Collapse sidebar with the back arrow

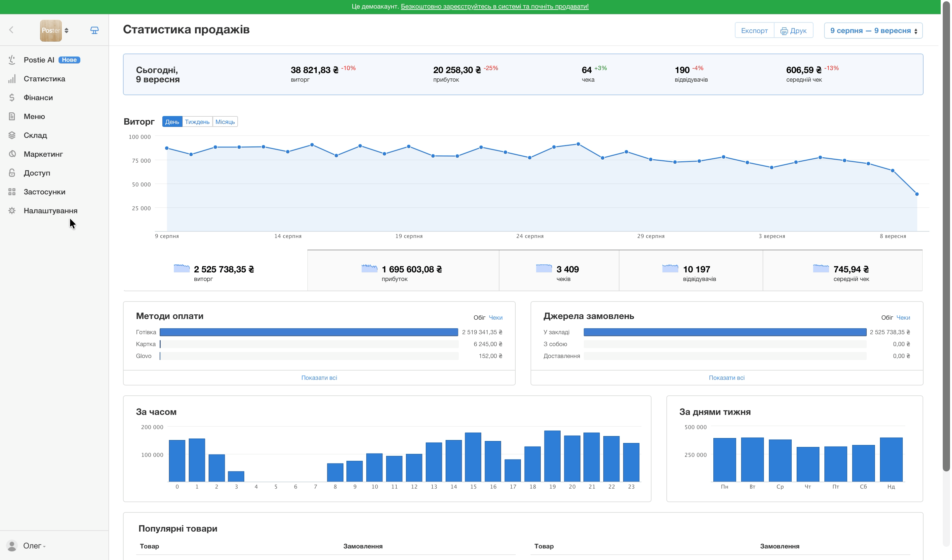coord(11,30)
